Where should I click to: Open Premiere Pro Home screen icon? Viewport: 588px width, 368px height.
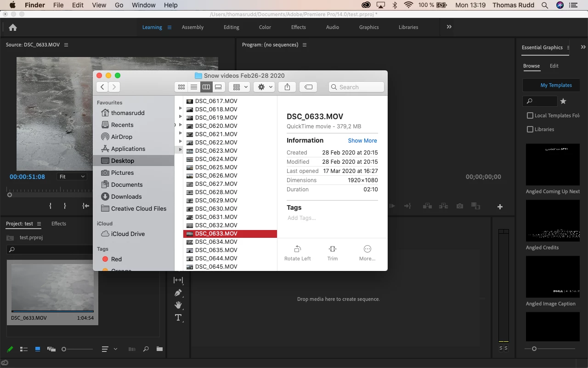click(13, 27)
